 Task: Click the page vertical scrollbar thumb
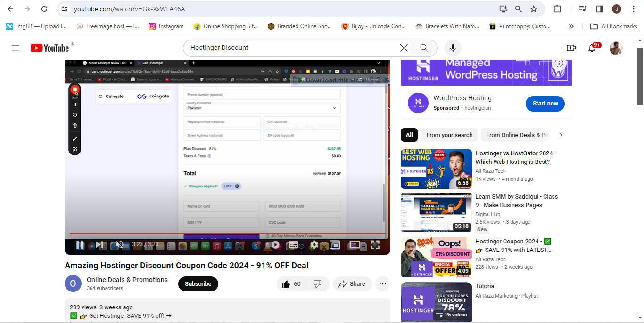pyautogui.click(x=640, y=77)
